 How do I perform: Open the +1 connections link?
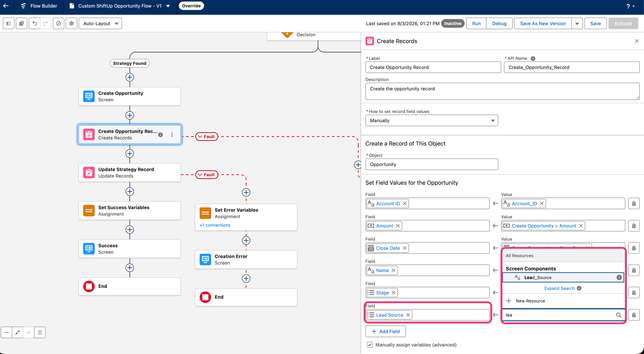[x=215, y=225]
